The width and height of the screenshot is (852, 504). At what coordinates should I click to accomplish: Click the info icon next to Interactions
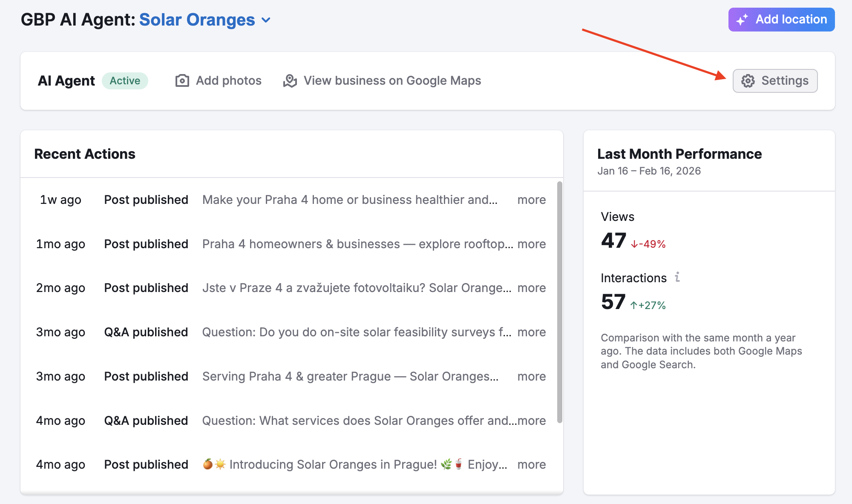pos(677,277)
